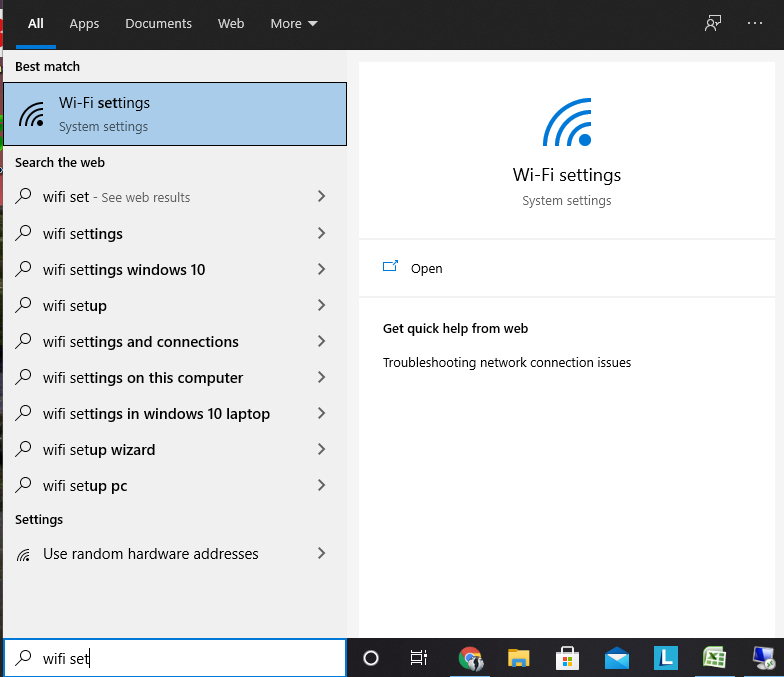The image size is (784, 677).
Task: Expand arrow for 'wifi setup pc'
Action: pos(322,485)
